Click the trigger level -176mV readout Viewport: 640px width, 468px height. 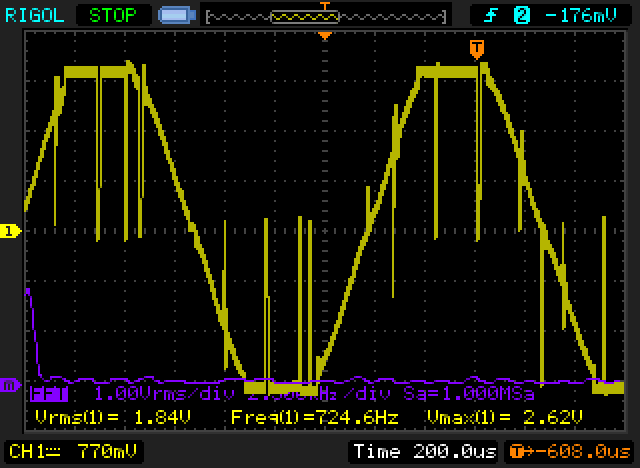point(580,16)
